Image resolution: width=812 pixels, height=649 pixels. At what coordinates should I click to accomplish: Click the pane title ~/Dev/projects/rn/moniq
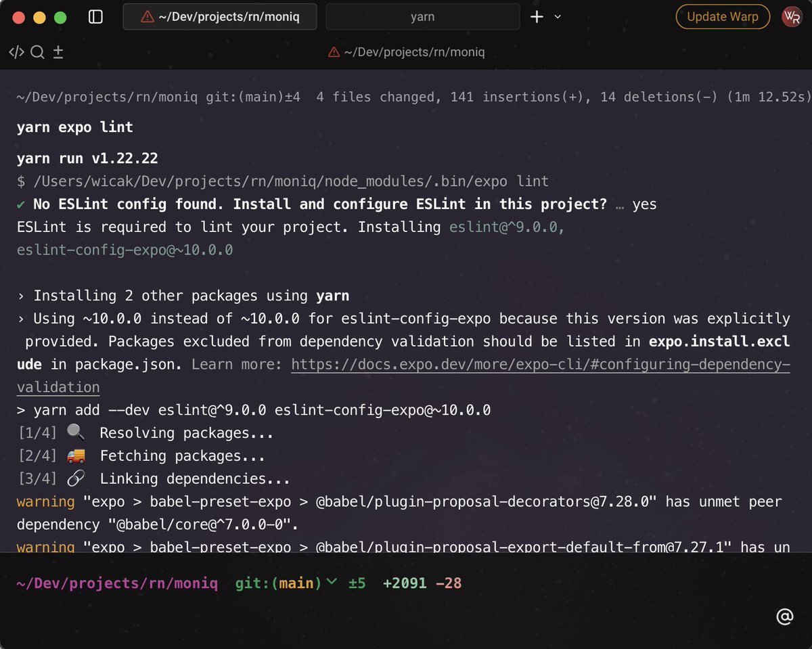click(414, 52)
